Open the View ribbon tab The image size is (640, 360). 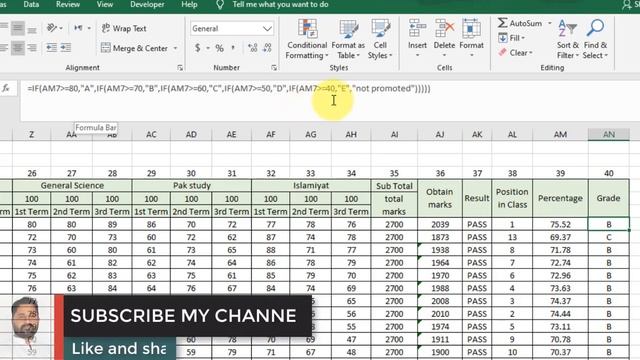click(104, 4)
